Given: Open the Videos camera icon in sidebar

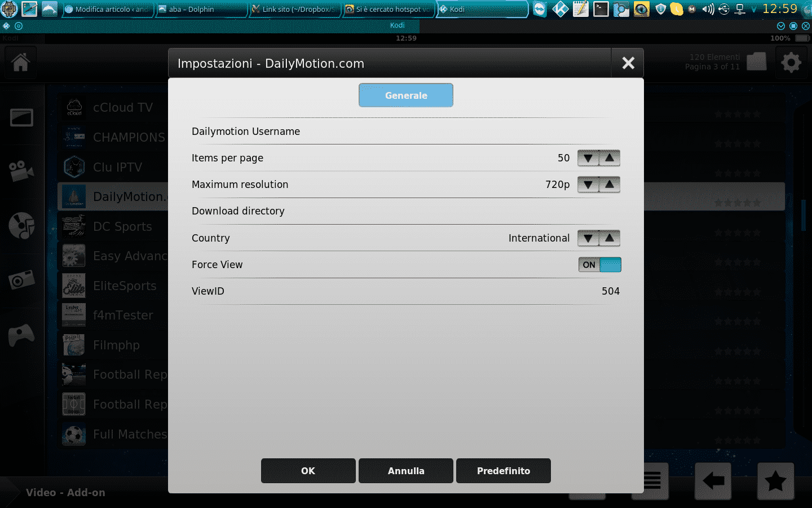Looking at the screenshot, I should point(21,171).
